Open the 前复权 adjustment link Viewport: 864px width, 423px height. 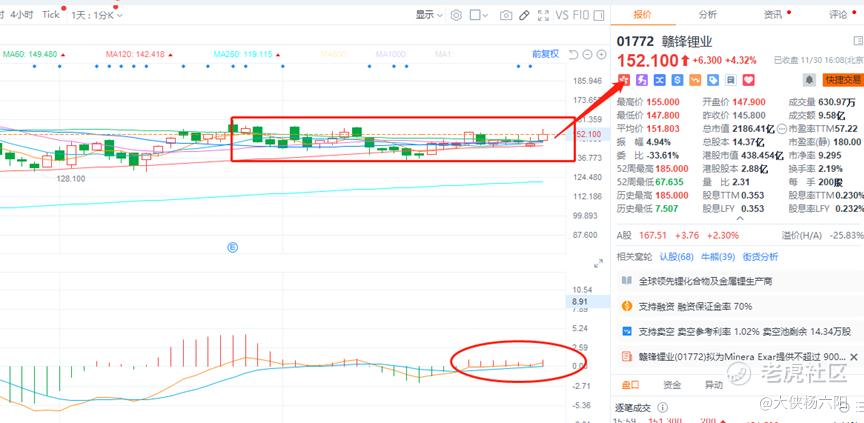pyautogui.click(x=545, y=54)
